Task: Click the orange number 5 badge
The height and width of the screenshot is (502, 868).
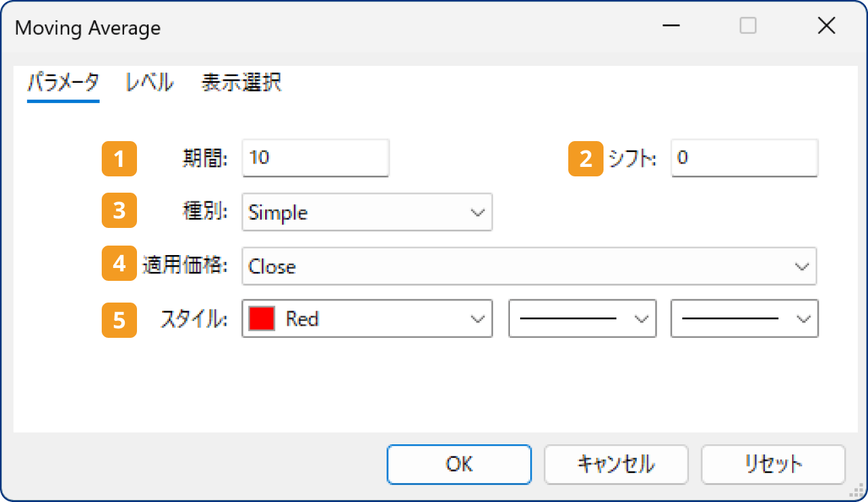Action: coord(119,319)
